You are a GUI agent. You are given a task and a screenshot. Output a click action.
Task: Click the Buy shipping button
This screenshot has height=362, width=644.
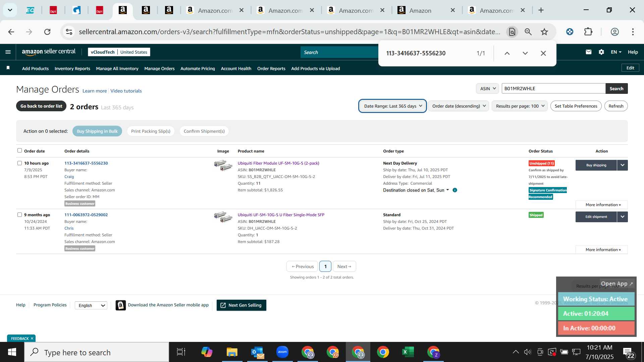click(596, 165)
